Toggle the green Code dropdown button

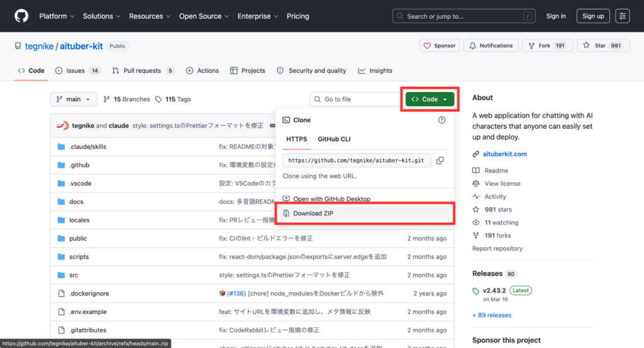coord(430,99)
